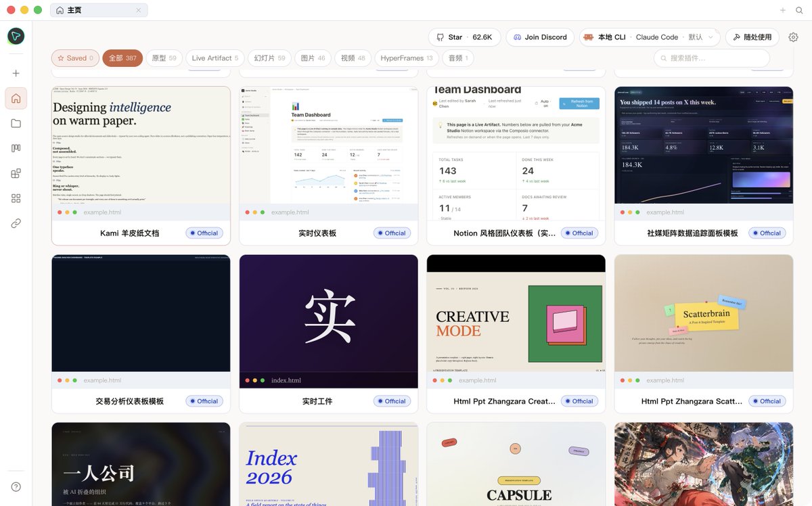812x506 pixels.
Task: Open the 14 posts on X thumbnail
Action: tap(704, 145)
